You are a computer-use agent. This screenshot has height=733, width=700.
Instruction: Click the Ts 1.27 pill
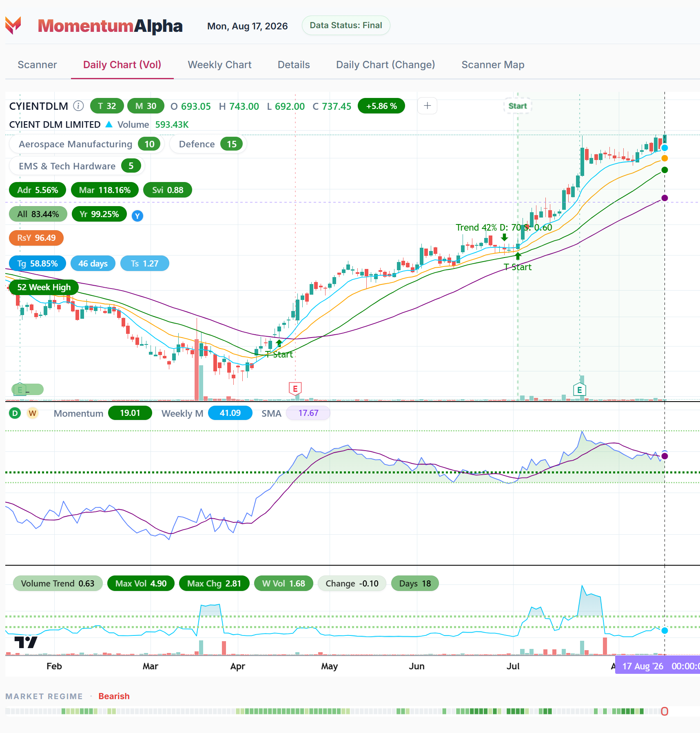click(x=145, y=264)
